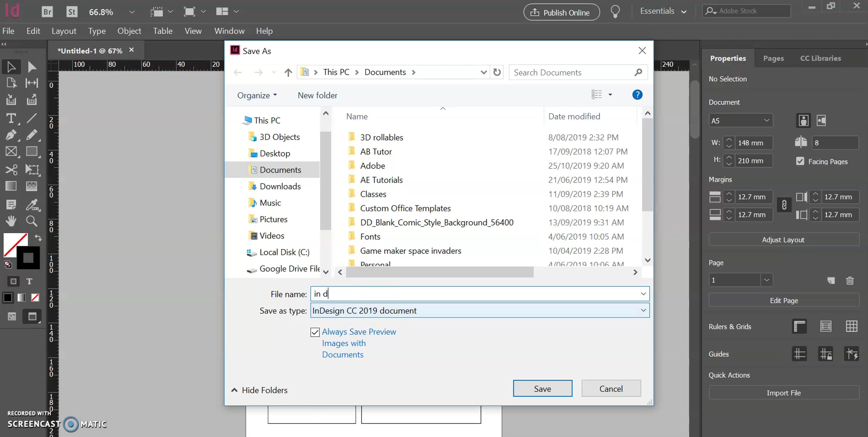Click the Publish Online button
Image resolution: width=868 pixels, height=437 pixels.
[561, 12]
